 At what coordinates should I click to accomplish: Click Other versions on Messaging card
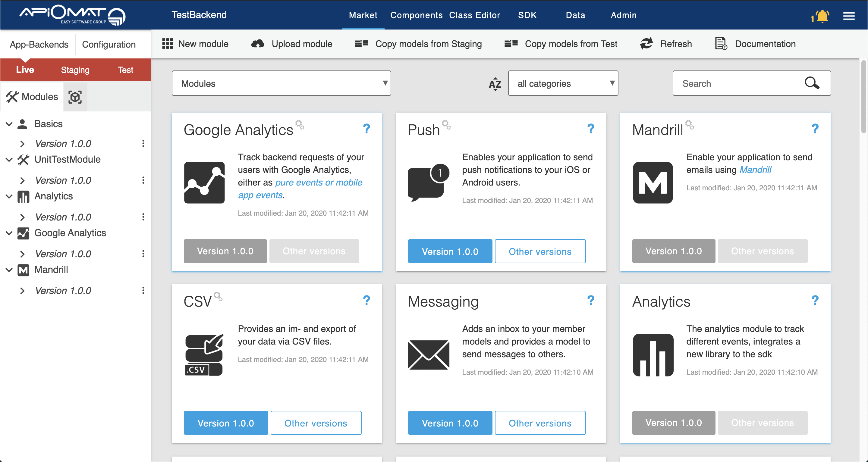point(540,423)
